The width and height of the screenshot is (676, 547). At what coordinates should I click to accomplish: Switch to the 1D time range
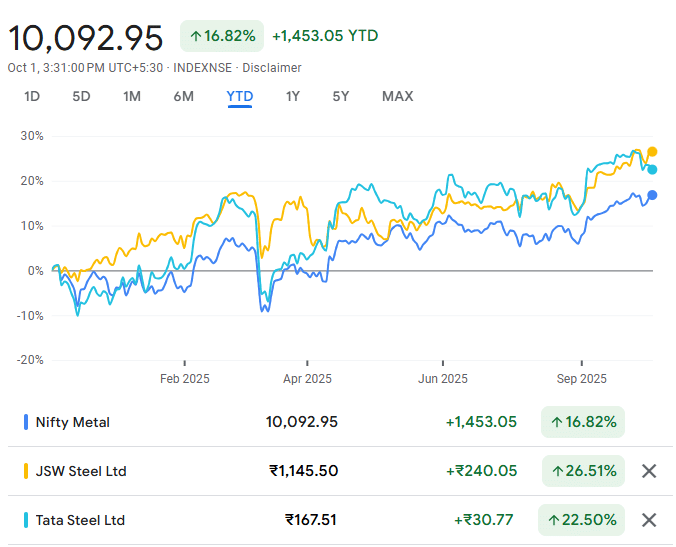point(32,97)
